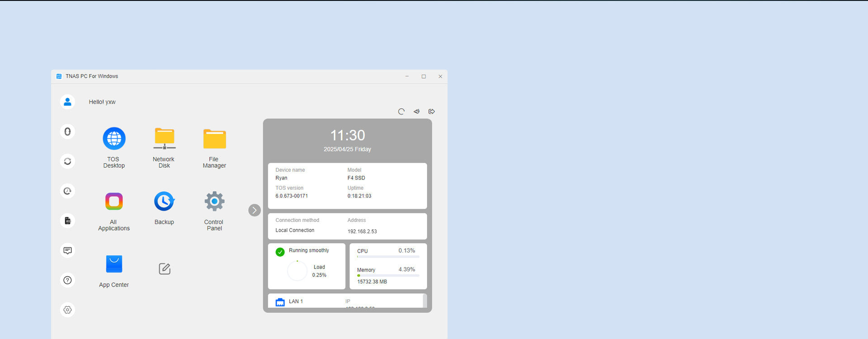
Task: Click the logout exit icon
Action: [x=432, y=112]
